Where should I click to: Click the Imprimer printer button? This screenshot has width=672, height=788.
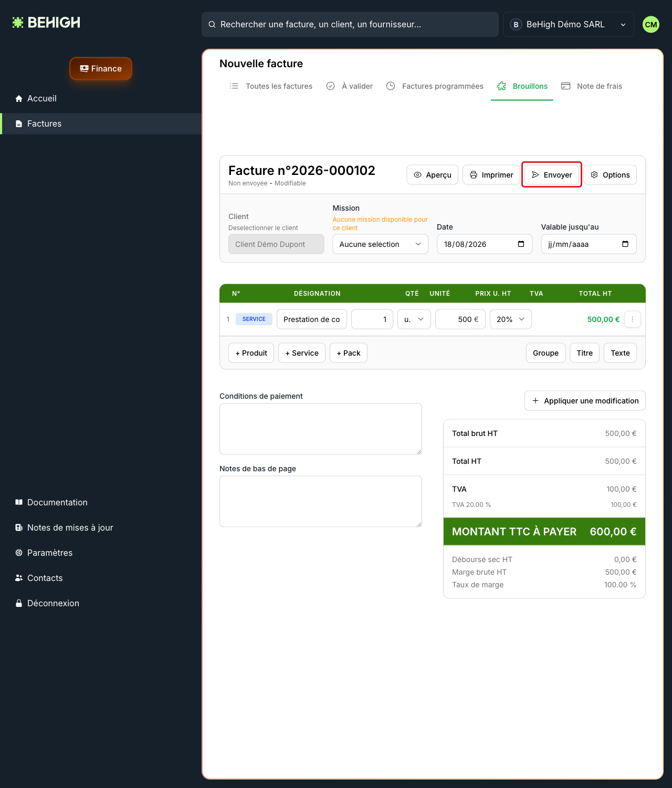click(491, 175)
